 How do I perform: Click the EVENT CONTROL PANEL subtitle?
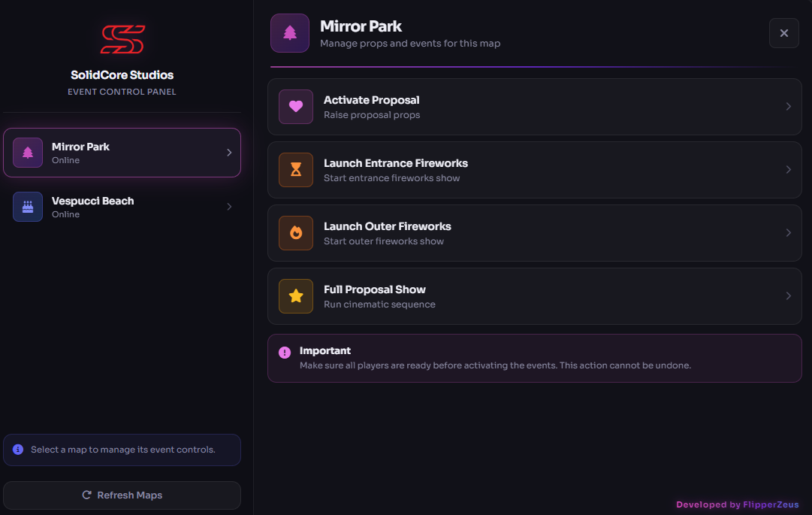pos(122,92)
